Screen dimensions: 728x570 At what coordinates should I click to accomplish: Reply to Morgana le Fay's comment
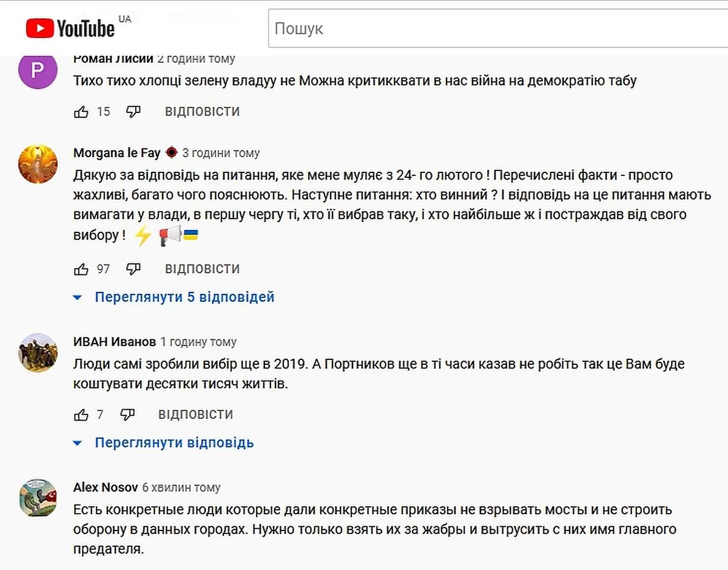point(202,269)
